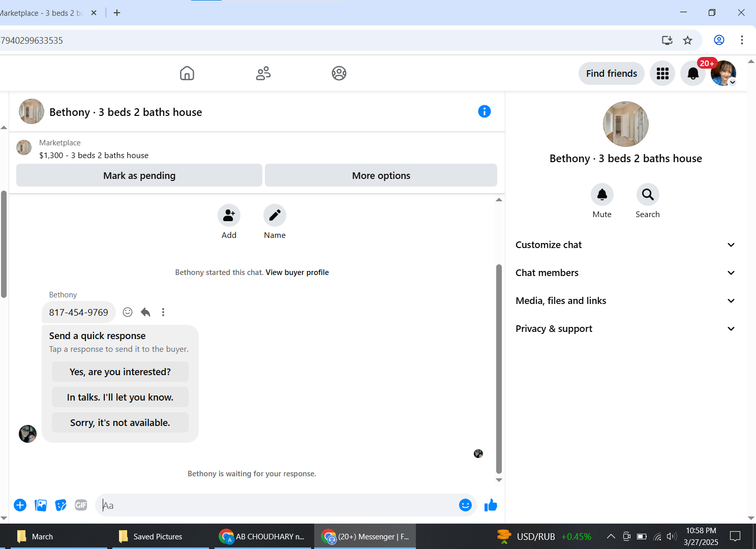The height and width of the screenshot is (549, 756).
Task: Click the Aa message input field
Action: pos(277,505)
